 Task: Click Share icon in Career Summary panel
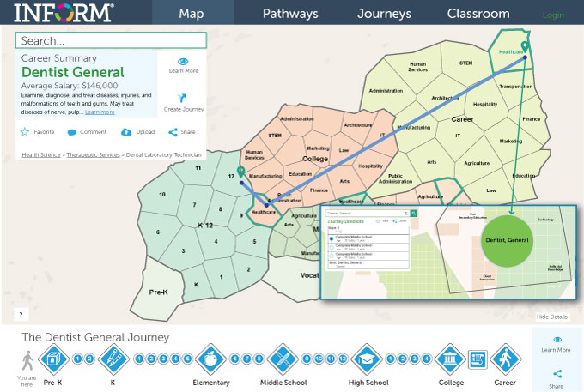(x=173, y=132)
